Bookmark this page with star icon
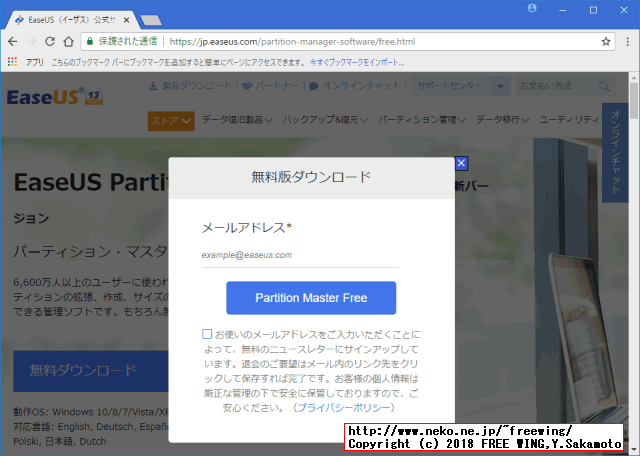Image resolution: width=640 pixels, height=456 pixels. 606,42
